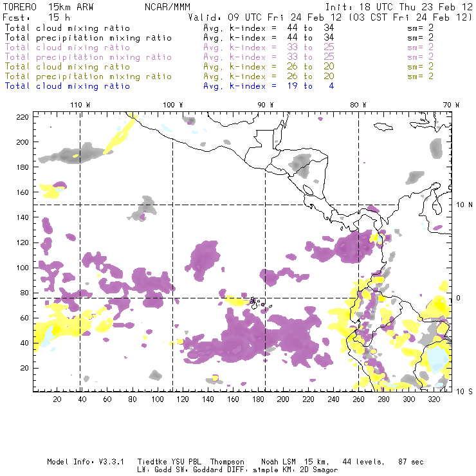The width and height of the screenshot is (476, 476).
Task: Click the vertical axis tick label '60'
Action: click(x=24, y=318)
